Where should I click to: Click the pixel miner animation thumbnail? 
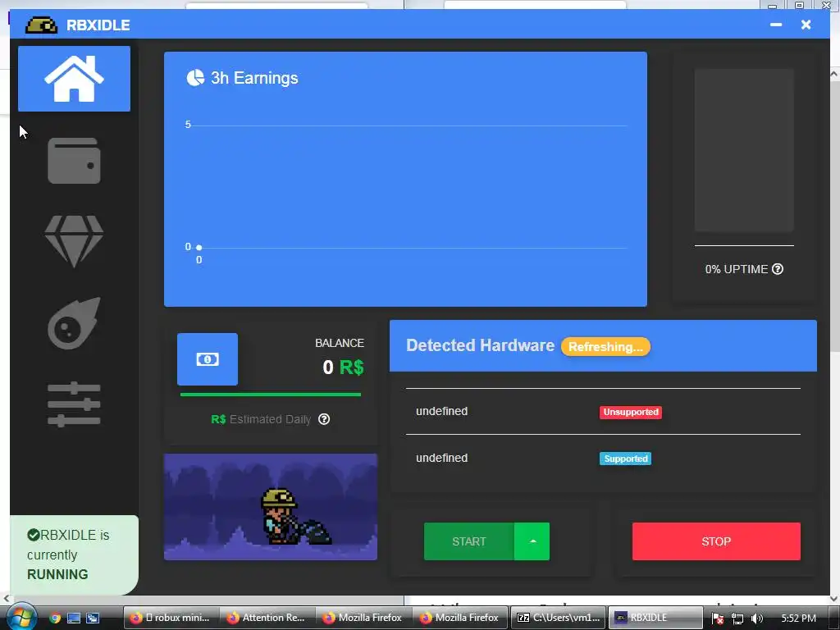271,507
